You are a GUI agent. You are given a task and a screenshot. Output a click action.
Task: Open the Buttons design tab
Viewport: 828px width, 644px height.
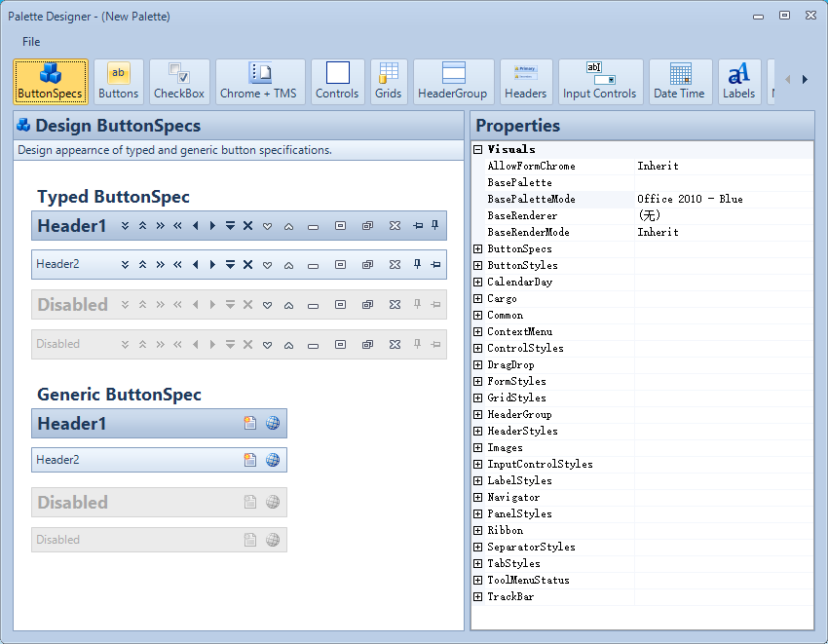click(x=118, y=82)
